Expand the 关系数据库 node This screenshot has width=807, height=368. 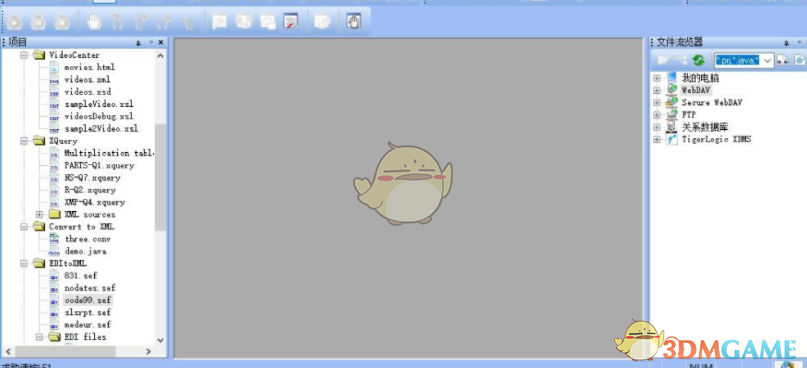657,127
